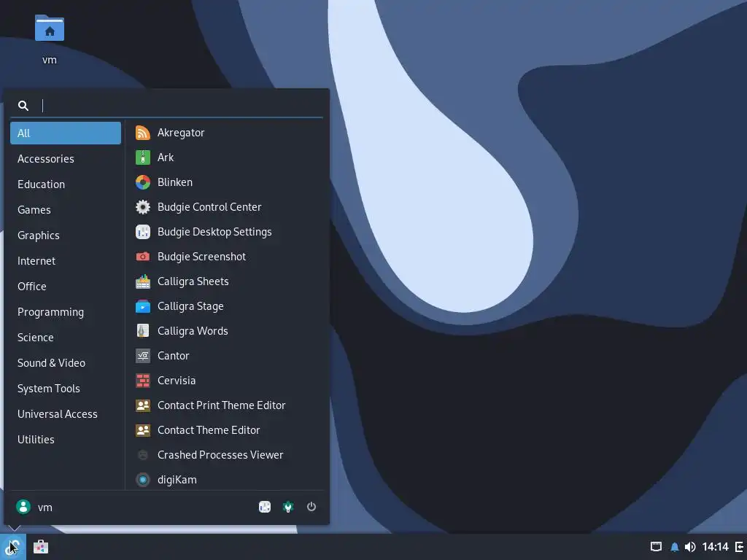Open the Raven sidebar toggle icon
The width and height of the screenshot is (747, 560).
[740, 547]
